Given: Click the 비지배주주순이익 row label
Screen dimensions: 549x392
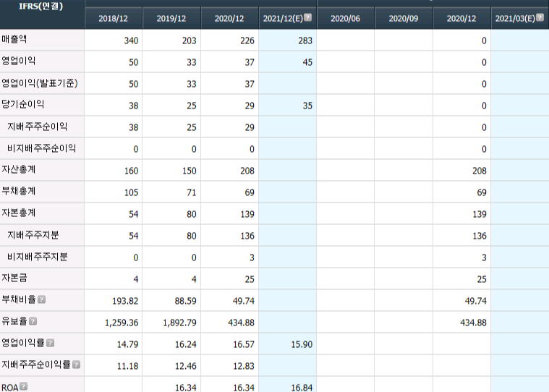Looking at the screenshot, I should click(42, 148).
